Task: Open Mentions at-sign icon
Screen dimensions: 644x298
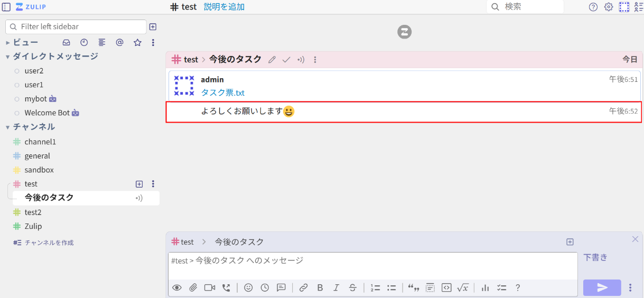Action: coord(119,42)
